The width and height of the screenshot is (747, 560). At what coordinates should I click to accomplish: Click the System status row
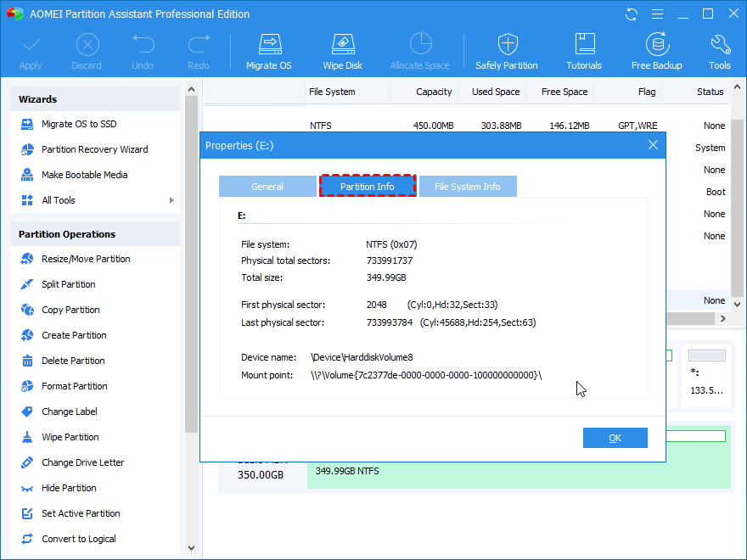pos(710,148)
